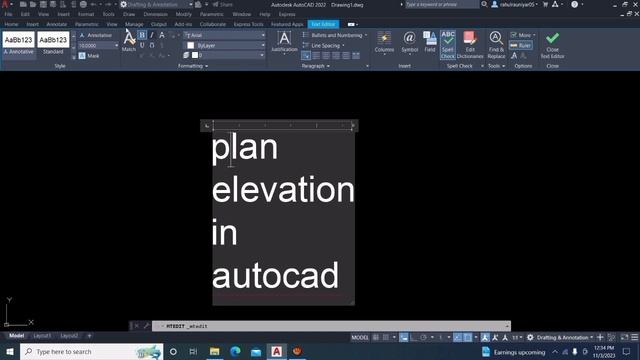Insert a Field
The width and height of the screenshot is (640, 360).
click(x=430, y=42)
